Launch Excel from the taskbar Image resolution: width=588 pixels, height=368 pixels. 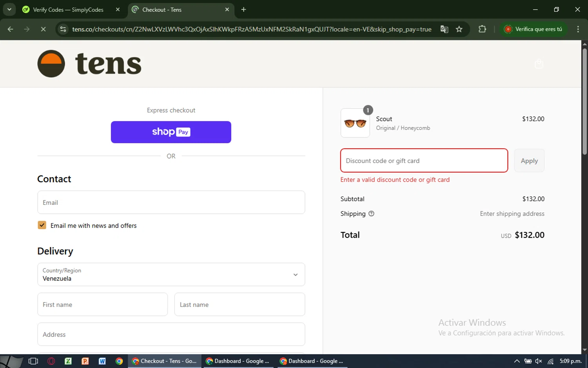point(68,361)
